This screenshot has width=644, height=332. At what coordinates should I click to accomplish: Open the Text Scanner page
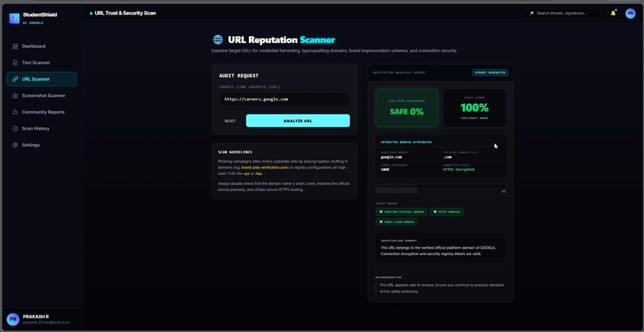coord(42,63)
